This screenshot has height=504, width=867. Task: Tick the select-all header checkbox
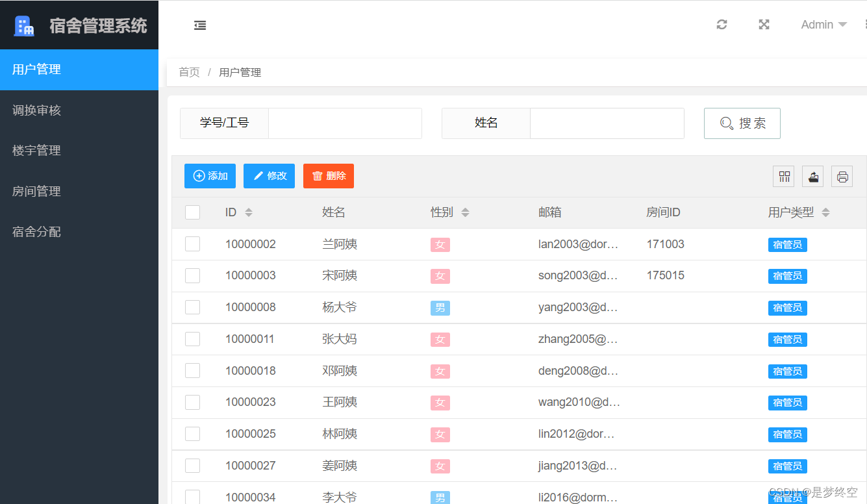click(x=193, y=212)
